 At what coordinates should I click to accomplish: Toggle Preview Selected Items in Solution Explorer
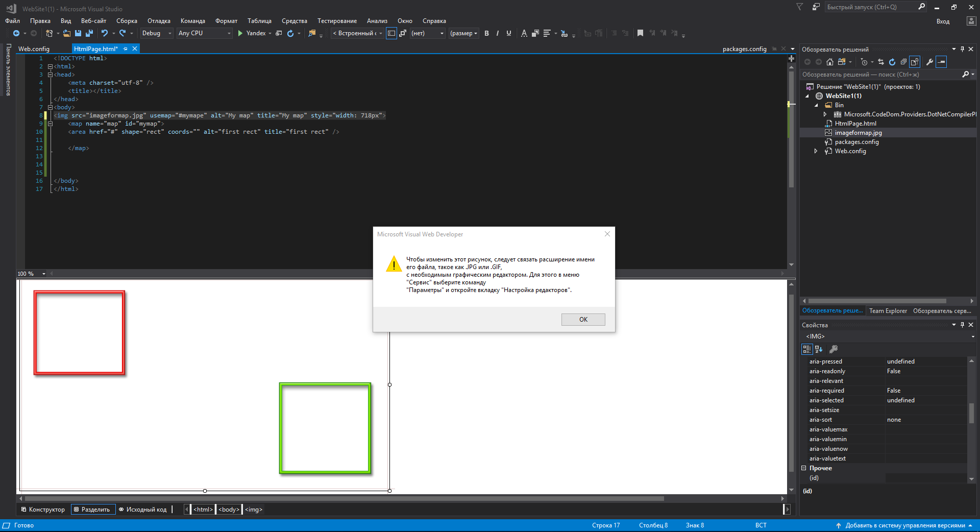tap(942, 62)
